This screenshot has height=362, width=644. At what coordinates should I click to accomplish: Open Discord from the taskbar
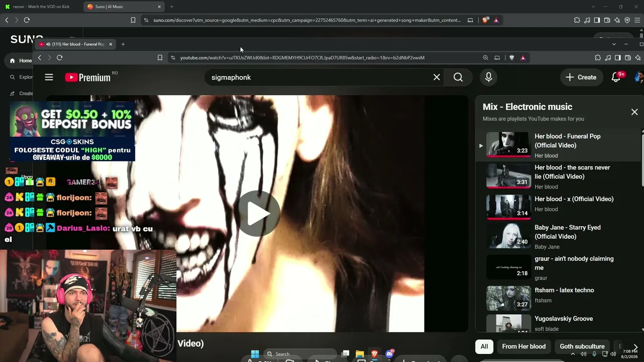click(389, 354)
